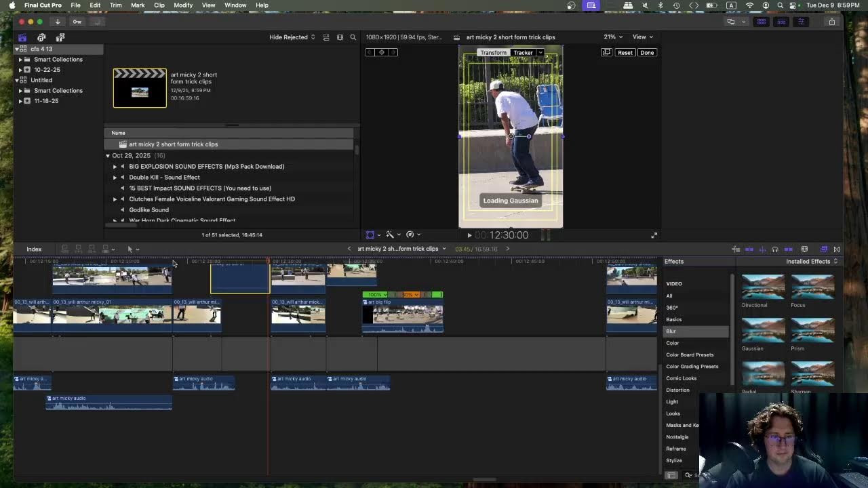Toggle the inspector panel visibility button
The height and width of the screenshot is (488, 868).
[x=801, y=22]
